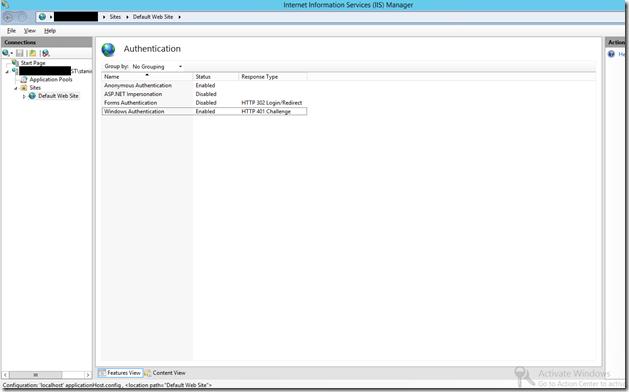This screenshot has width=629, height=392.
Task: Sort by the Status column header
Action: (x=216, y=77)
